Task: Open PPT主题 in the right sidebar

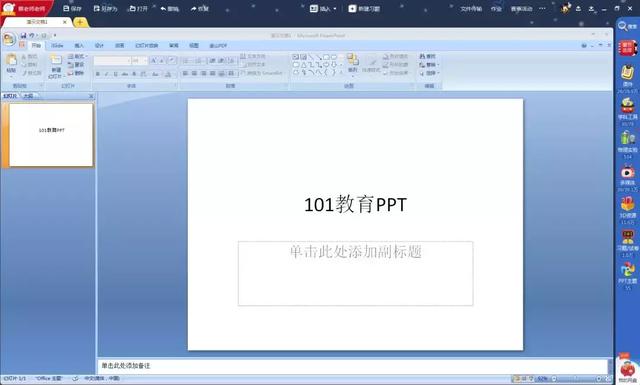Action: (x=628, y=276)
